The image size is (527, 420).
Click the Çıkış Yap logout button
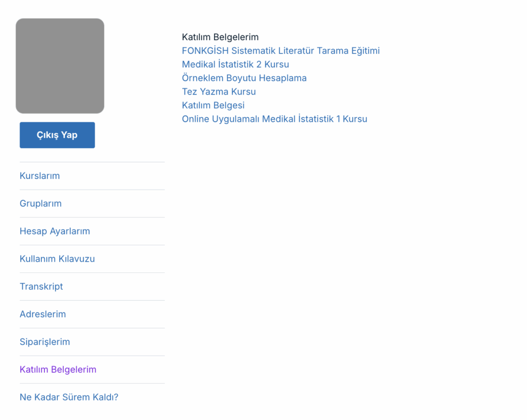click(x=57, y=135)
